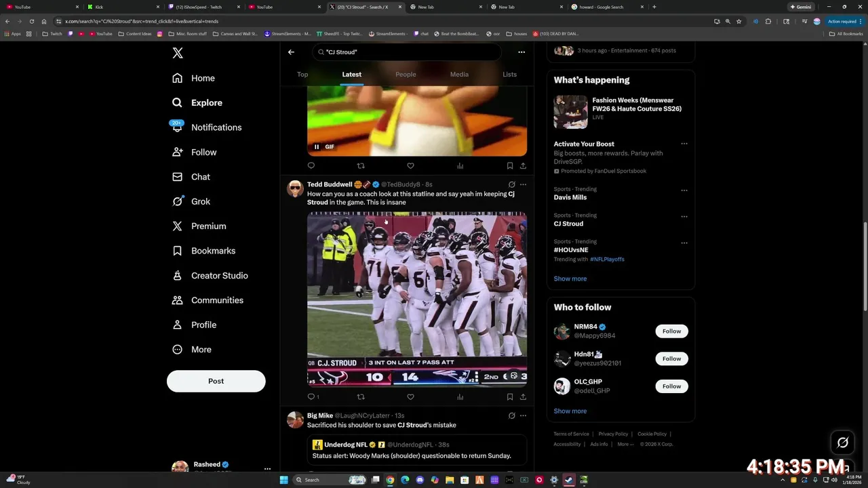Image resolution: width=868 pixels, height=488 pixels.
Task: Open Fashion Weeks live event
Action: [620, 111]
